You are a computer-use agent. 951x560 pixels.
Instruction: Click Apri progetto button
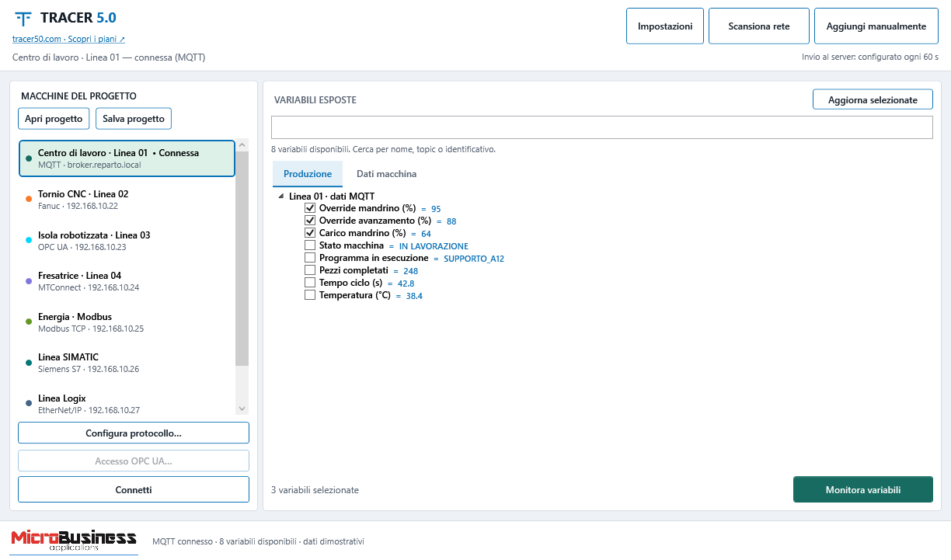coord(54,119)
